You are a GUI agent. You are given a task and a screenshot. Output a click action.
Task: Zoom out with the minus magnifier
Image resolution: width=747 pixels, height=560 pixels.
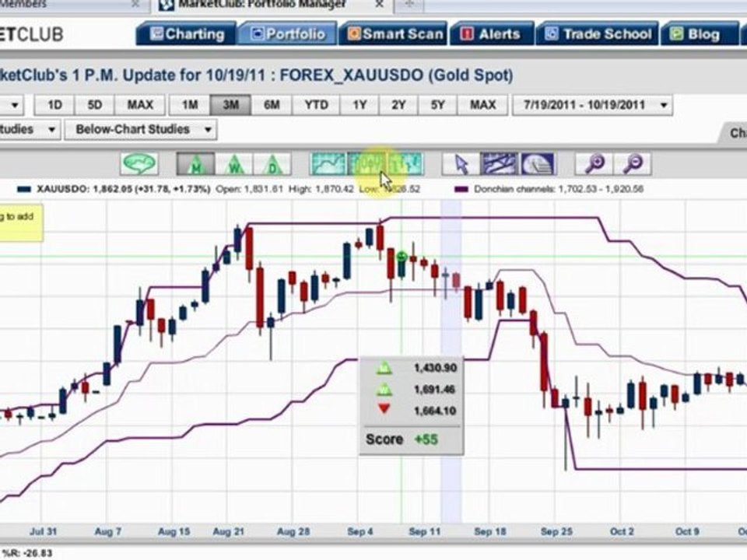pos(633,164)
